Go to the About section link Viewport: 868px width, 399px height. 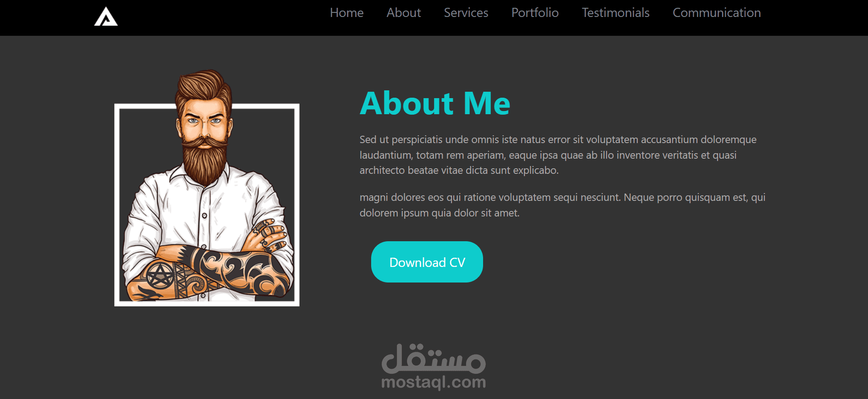tap(404, 13)
